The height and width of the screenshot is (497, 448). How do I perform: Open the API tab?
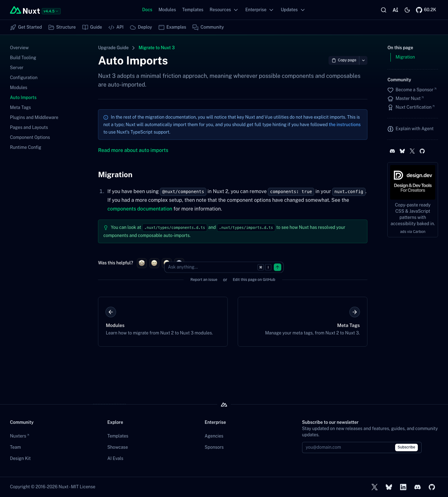click(116, 27)
